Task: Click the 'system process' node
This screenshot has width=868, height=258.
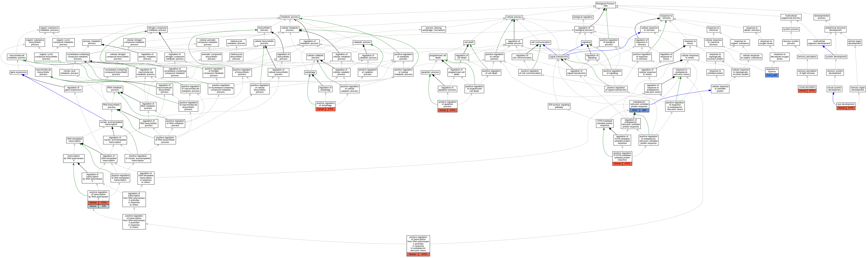Action: 791,29
